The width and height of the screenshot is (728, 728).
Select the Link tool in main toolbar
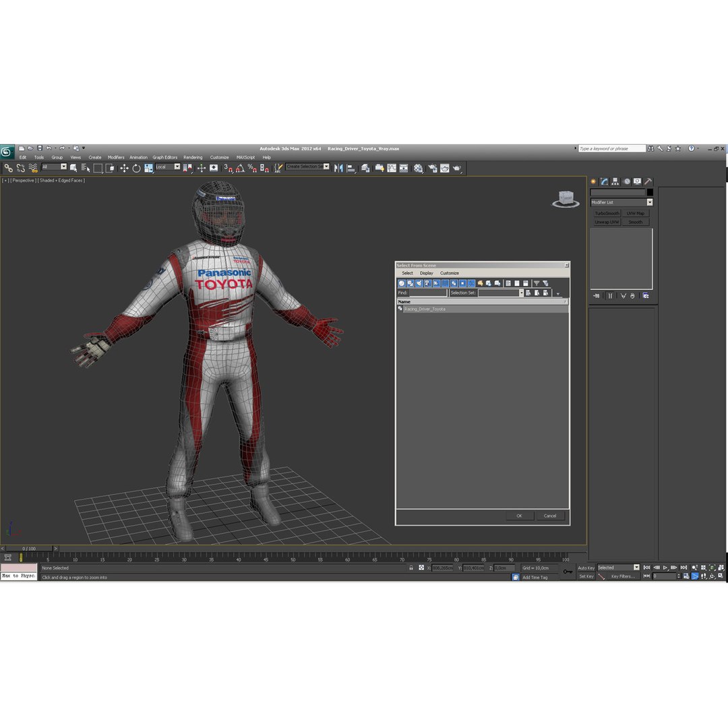pos(8,168)
